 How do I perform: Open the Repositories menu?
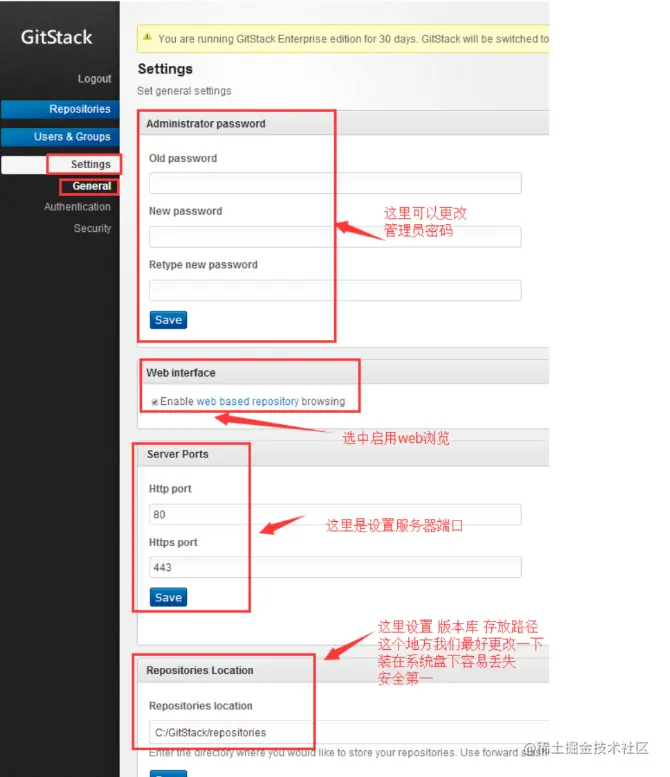point(60,109)
